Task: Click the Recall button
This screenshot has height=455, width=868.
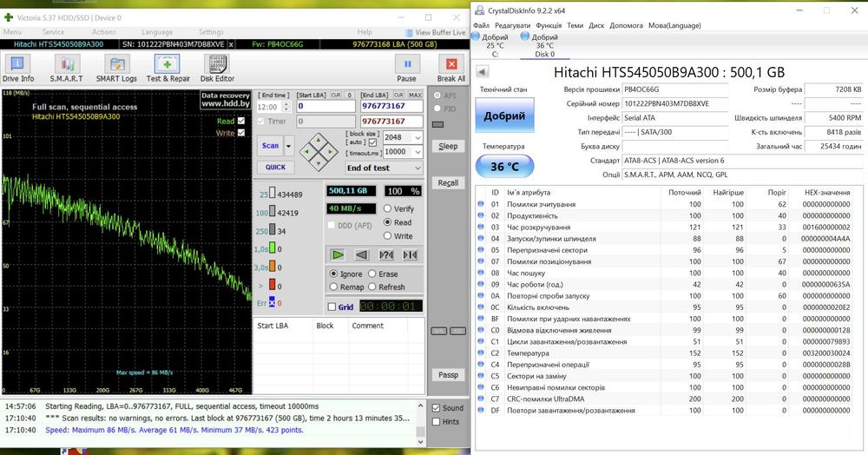Action: click(x=448, y=182)
